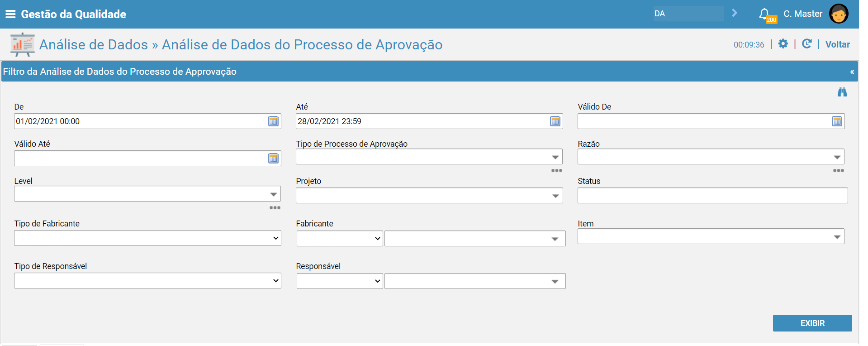The image size is (868, 346).
Task: Expand the Projeto dropdown
Action: (x=555, y=196)
